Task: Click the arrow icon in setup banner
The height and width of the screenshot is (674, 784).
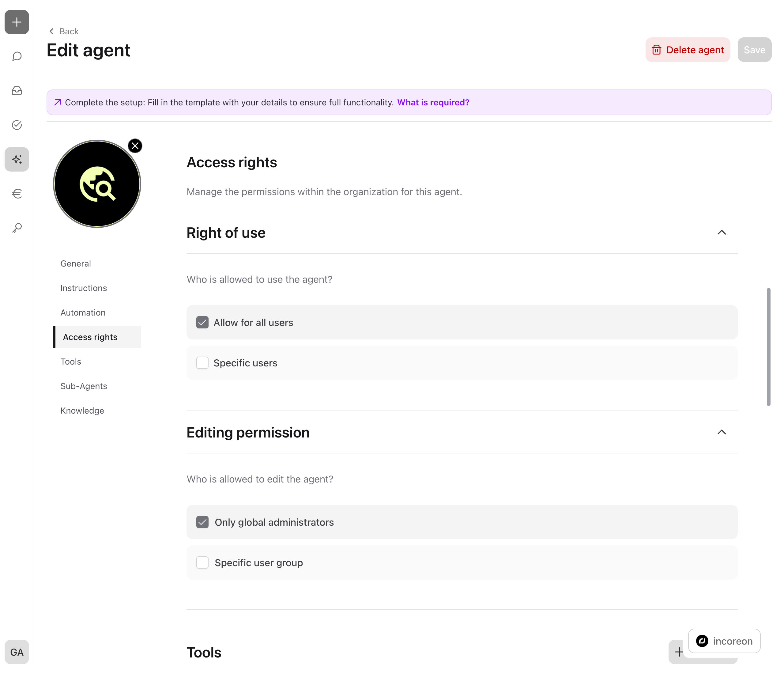Action: pyautogui.click(x=58, y=103)
